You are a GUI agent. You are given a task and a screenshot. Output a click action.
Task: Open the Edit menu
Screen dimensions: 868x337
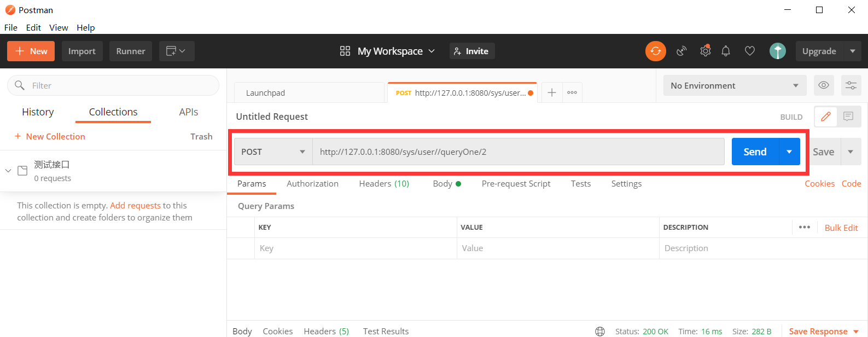click(33, 27)
